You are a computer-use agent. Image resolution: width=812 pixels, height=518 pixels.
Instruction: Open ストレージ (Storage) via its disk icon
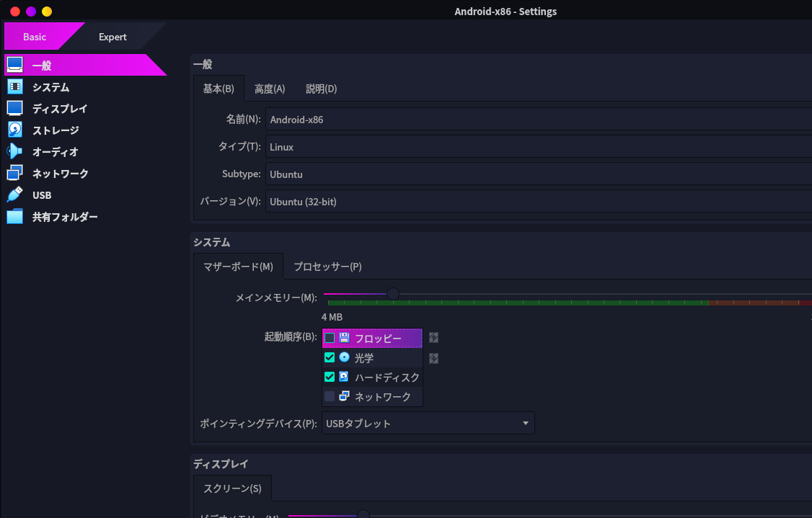pyautogui.click(x=15, y=130)
